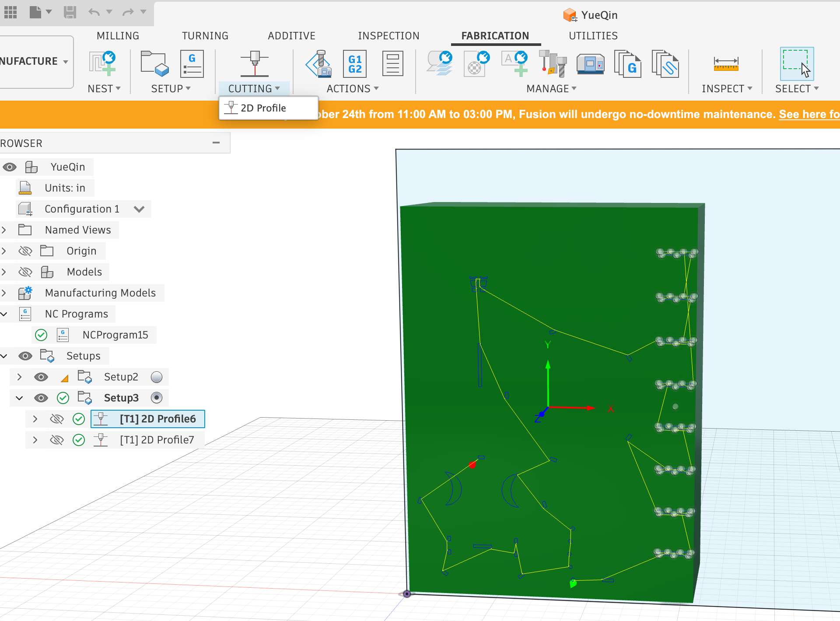Open the Setup Sheet icon in Actions
The height and width of the screenshot is (621, 840).
point(392,63)
